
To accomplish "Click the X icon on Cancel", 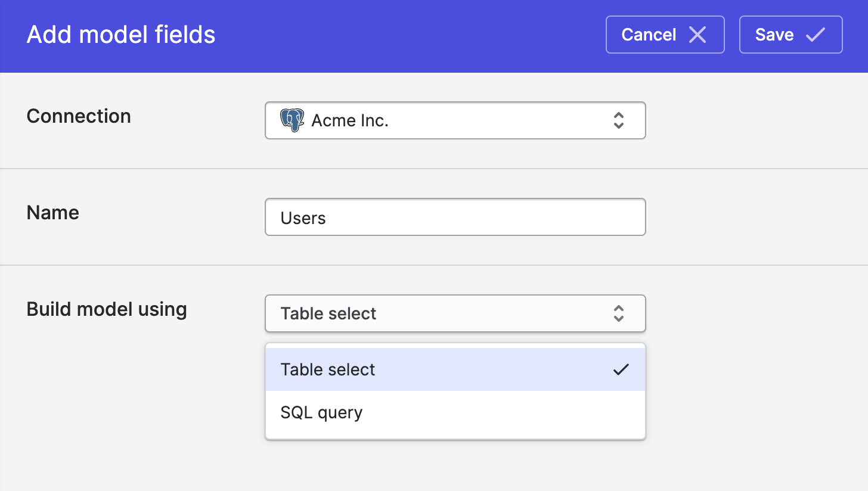I will (697, 35).
